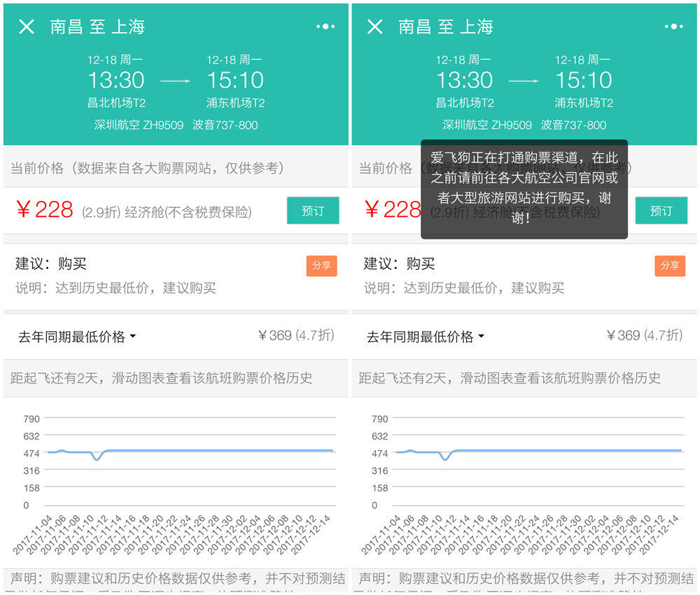Close the left 南昌至上海 page with X icon
Image resolution: width=700 pixels, height=595 pixels.
(27, 27)
